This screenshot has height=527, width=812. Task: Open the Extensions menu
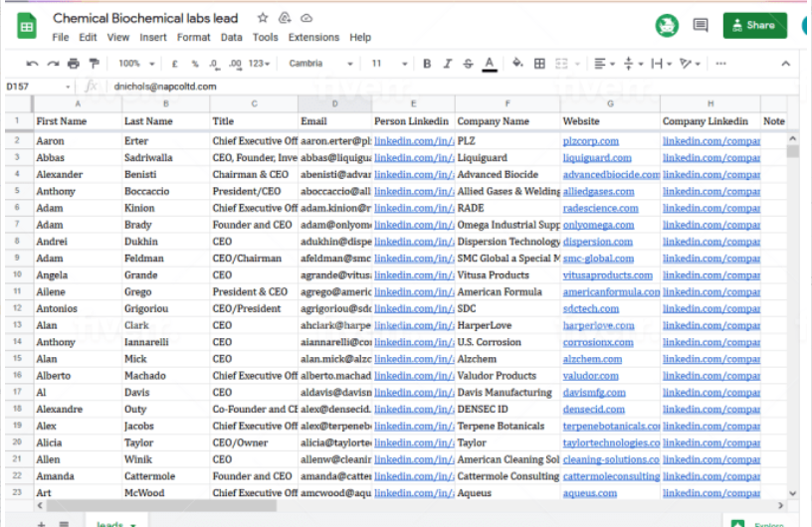pyautogui.click(x=313, y=37)
